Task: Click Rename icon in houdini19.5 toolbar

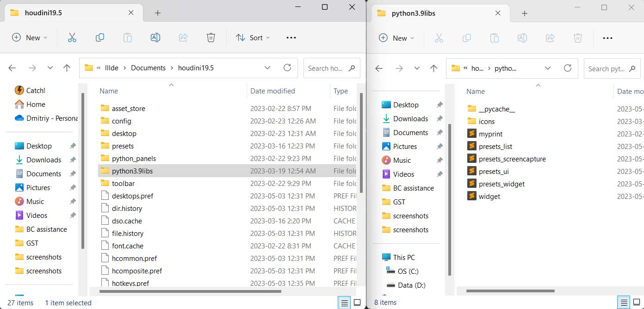Action: pos(155,37)
